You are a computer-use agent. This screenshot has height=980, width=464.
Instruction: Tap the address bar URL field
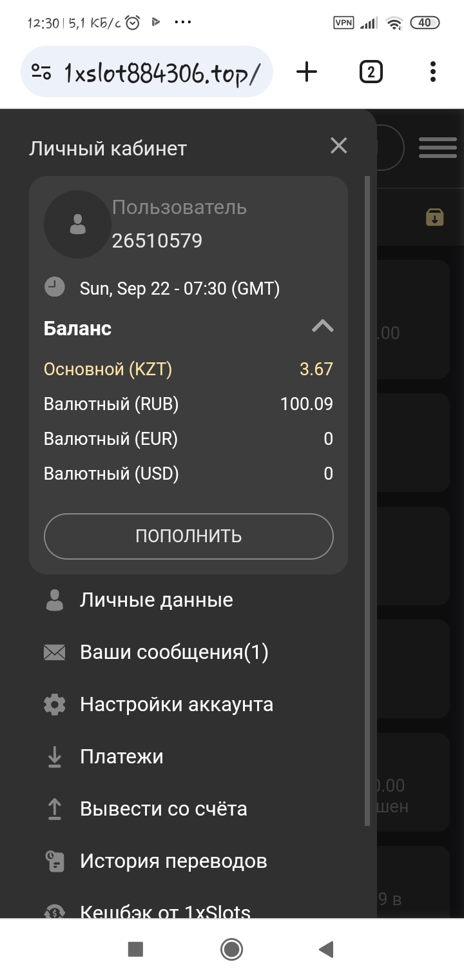pos(161,73)
